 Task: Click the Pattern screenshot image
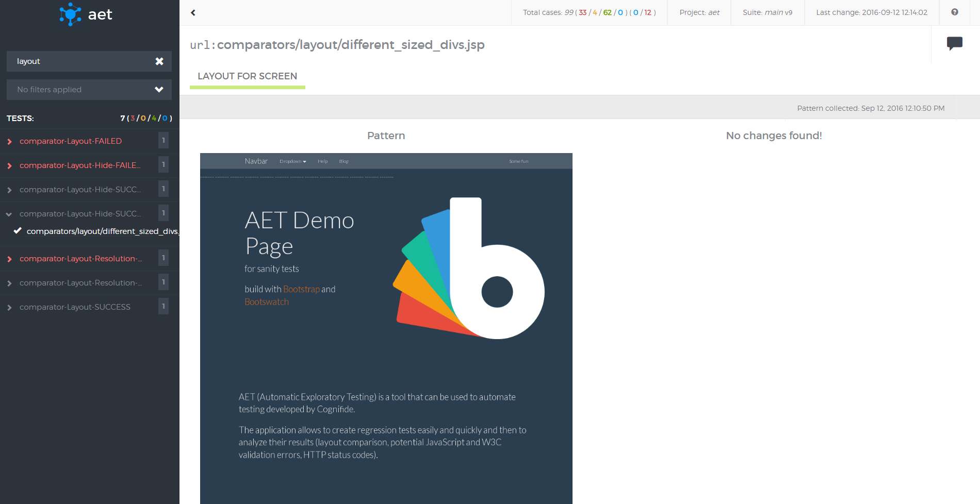point(386,328)
